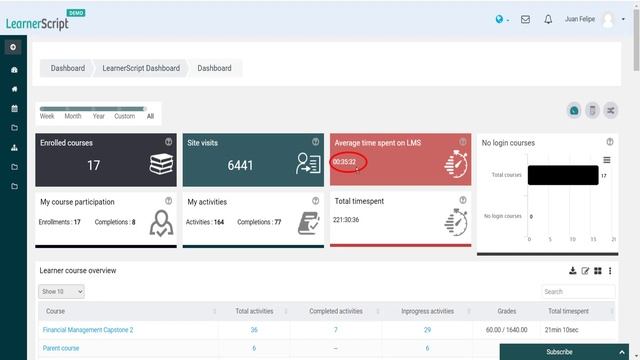
Task: Open help for No login courses card
Action: coord(610,142)
